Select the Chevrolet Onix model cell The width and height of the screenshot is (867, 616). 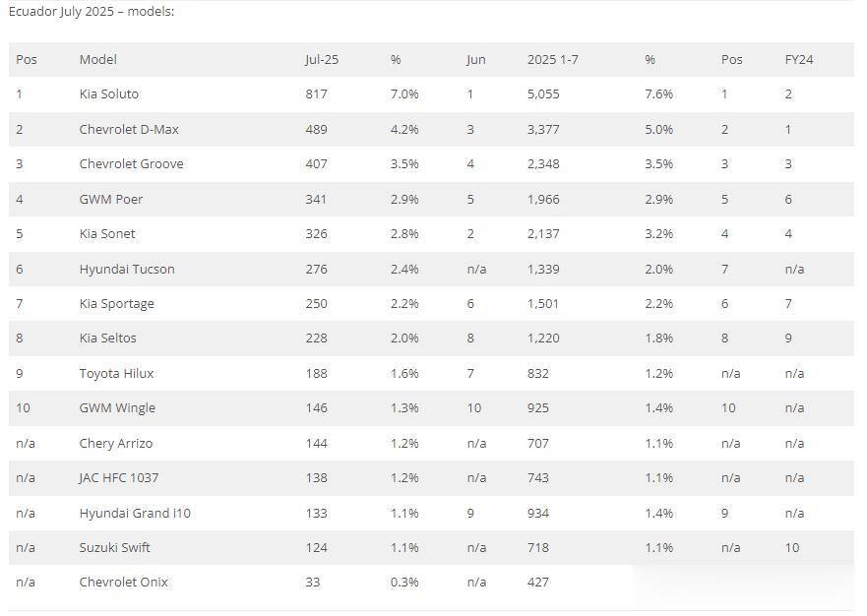click(x=123, y=582)
